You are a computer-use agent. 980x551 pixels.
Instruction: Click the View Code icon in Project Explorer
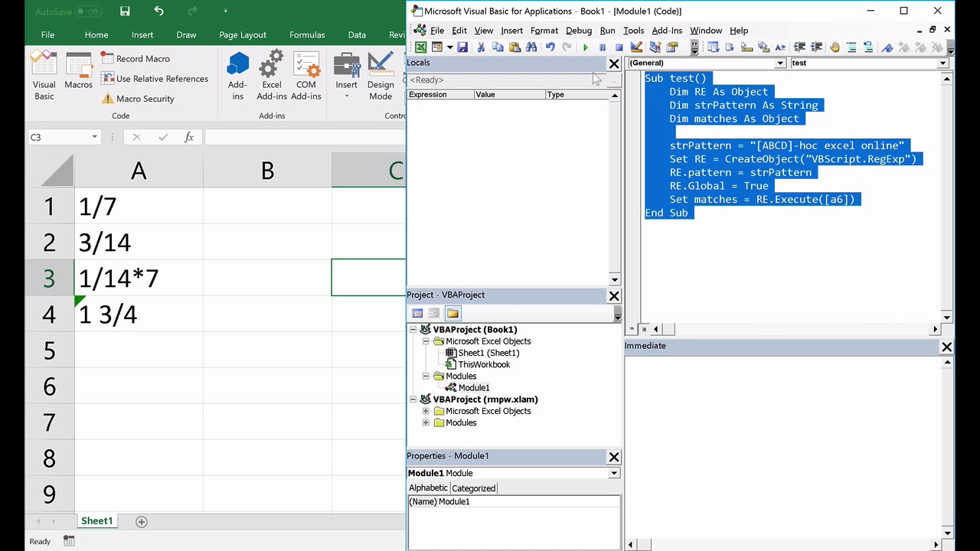click(417, 313)
